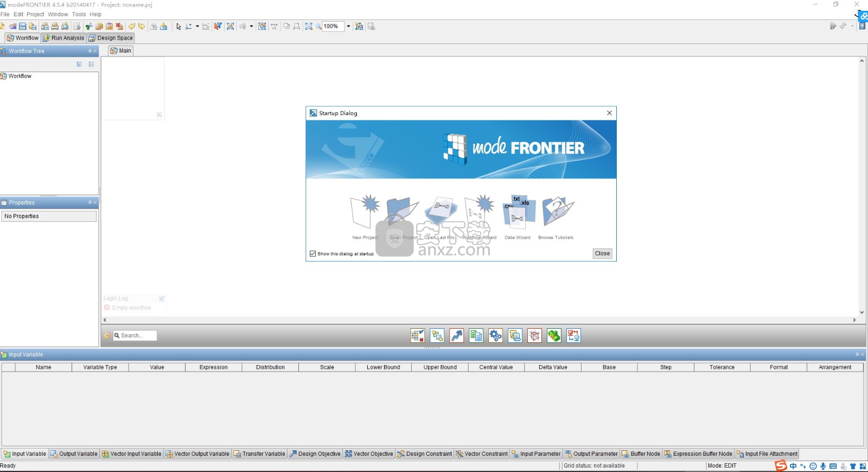The image size is (868, 472).
Task: Click the Redo arrow toolbar icon
Action: tap(142, 26)
